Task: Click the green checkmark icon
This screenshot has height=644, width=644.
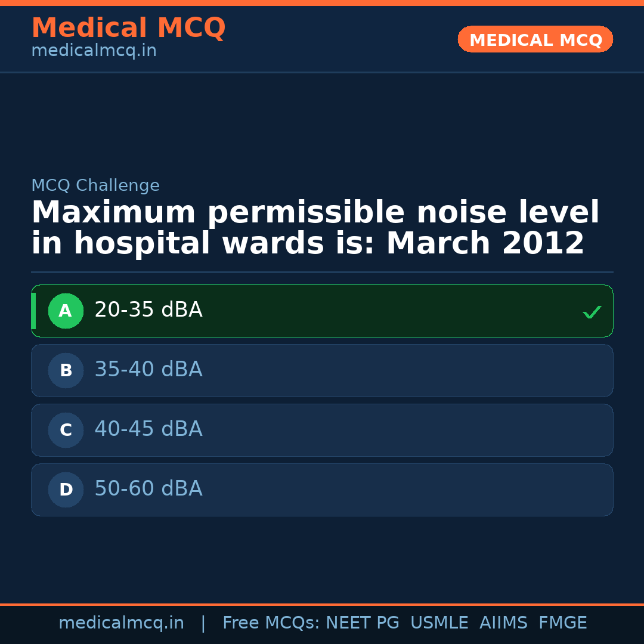Action: click(592, 312)
